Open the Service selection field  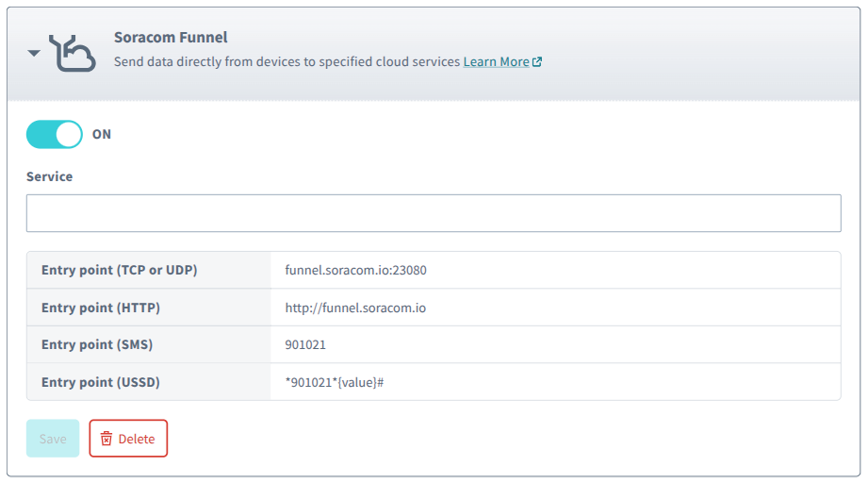click(x=434, y=213)
